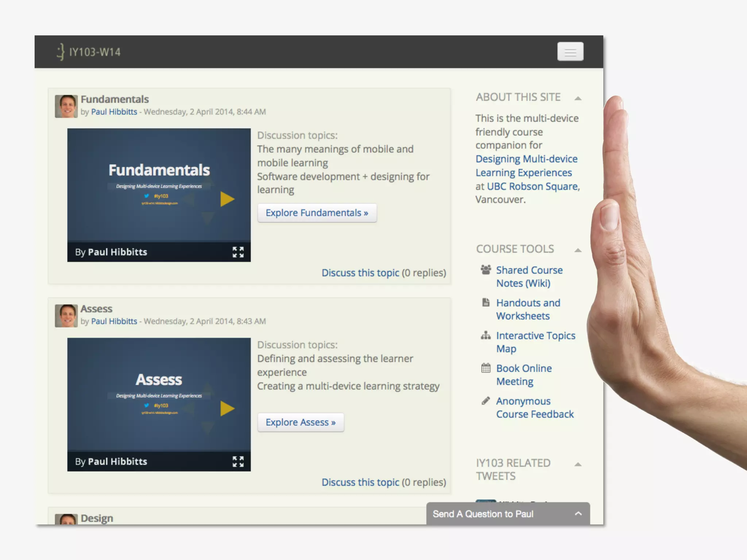
Task: Click the Shared Course Notes people icon
Action: (485, 270)
